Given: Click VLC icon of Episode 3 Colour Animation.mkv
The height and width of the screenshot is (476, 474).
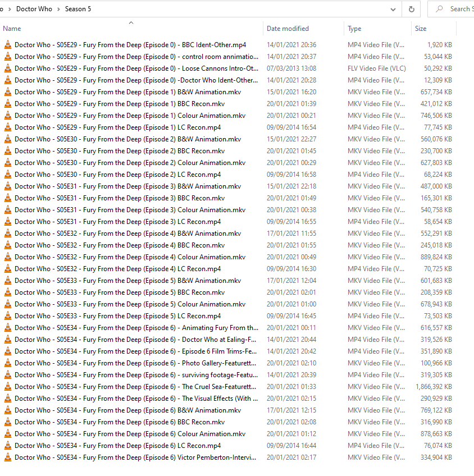Looking at the screenshot, I should [8, 210].
